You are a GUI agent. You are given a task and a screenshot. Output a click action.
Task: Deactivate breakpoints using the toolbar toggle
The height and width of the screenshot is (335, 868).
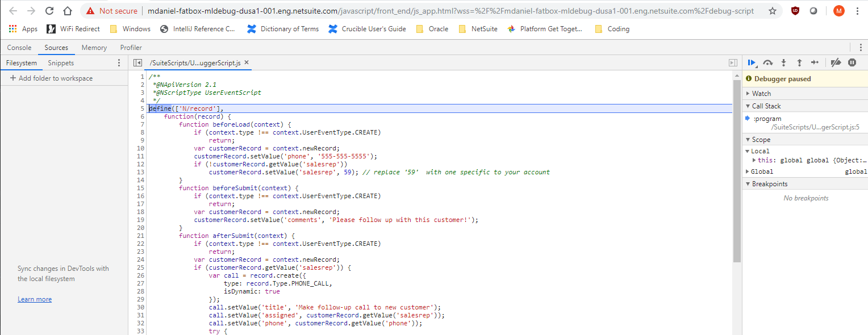click(x=836, y=63)
